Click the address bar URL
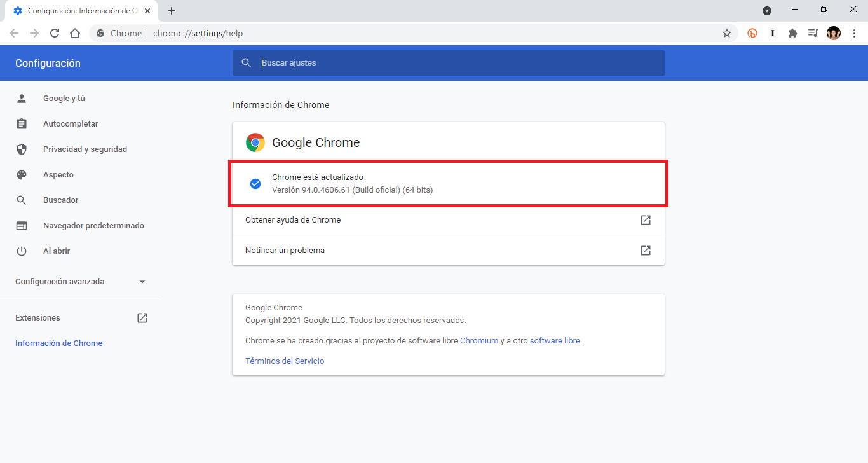Image resolution: width=868 pixels, height=463 pixels. click(198, 33)
